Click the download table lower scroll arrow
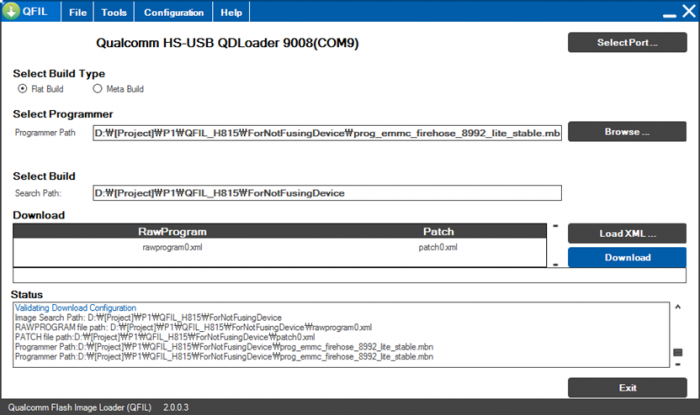The width and height of the screenshot is (700, 415). pyautogui.click(x=556, y=265)
